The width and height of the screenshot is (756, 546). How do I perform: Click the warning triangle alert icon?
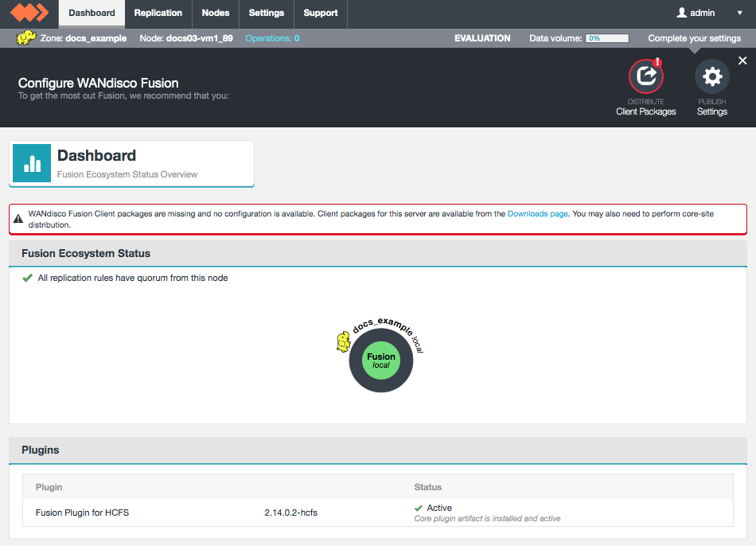coord(18,219)
